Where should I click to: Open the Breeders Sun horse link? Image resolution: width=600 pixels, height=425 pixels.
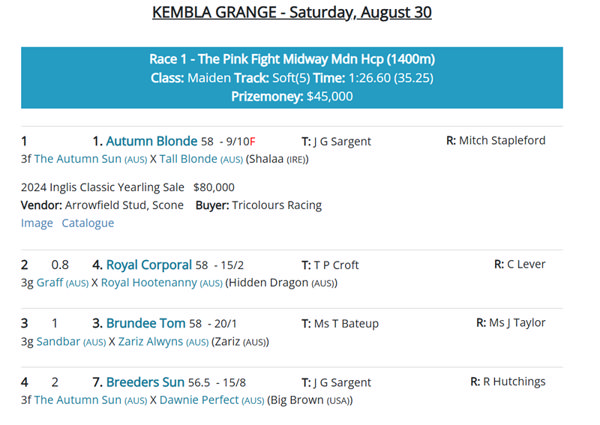[x=145, y=382]
